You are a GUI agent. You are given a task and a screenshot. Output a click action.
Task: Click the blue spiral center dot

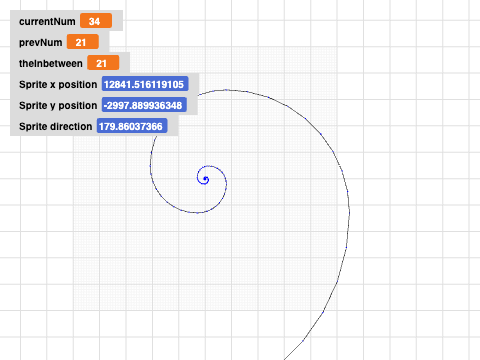point(205,179)
